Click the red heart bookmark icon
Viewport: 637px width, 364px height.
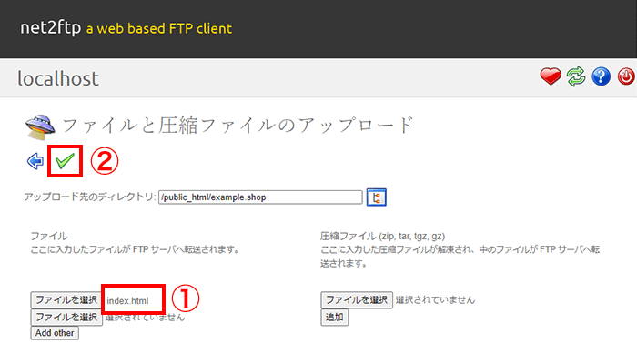click(x=551, y=78)
